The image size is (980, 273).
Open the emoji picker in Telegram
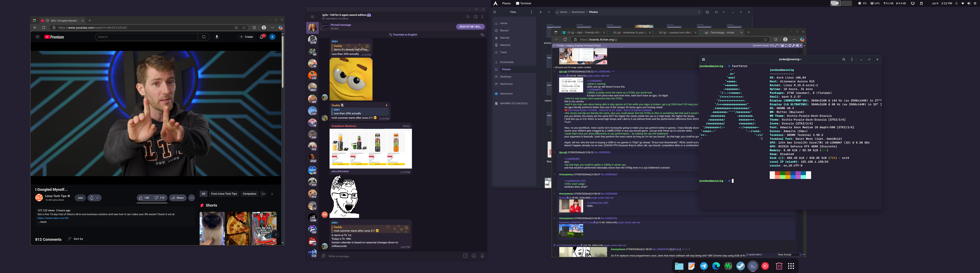(474, 256)
